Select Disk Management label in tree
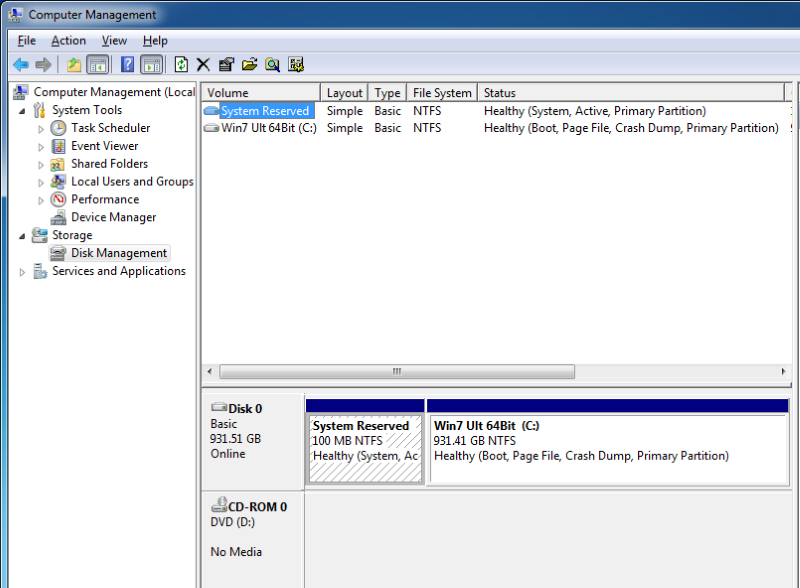 point(119,253)
